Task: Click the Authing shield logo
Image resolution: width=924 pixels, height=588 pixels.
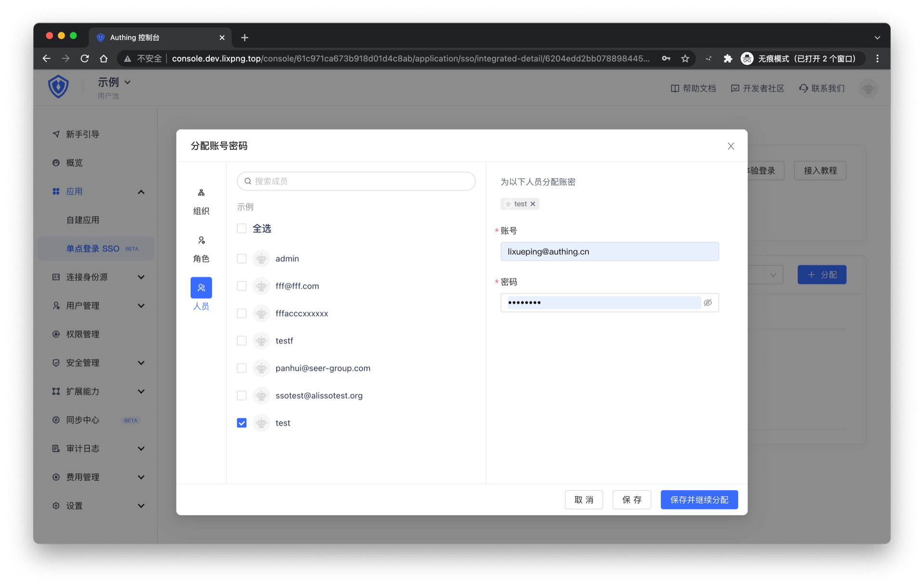Action: point(58,87)
